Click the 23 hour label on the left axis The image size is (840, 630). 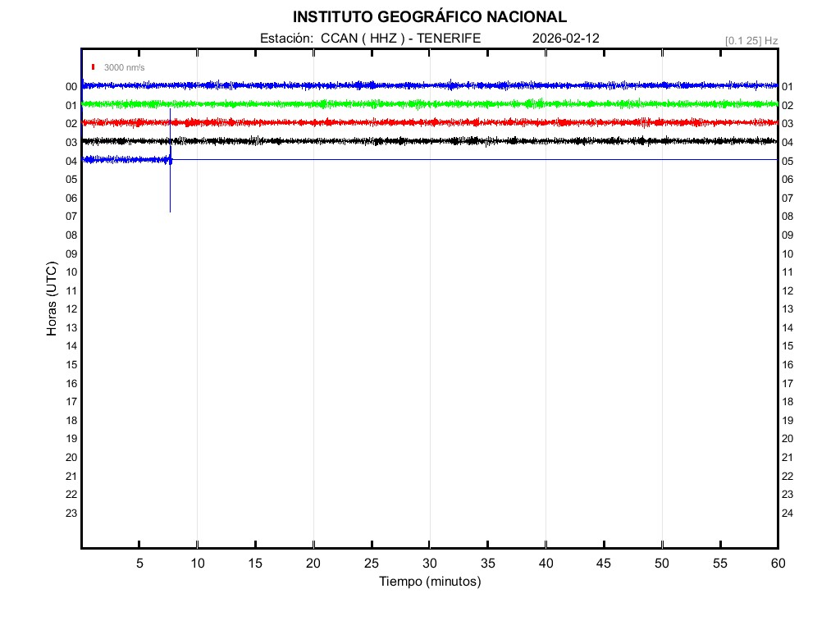71,513
